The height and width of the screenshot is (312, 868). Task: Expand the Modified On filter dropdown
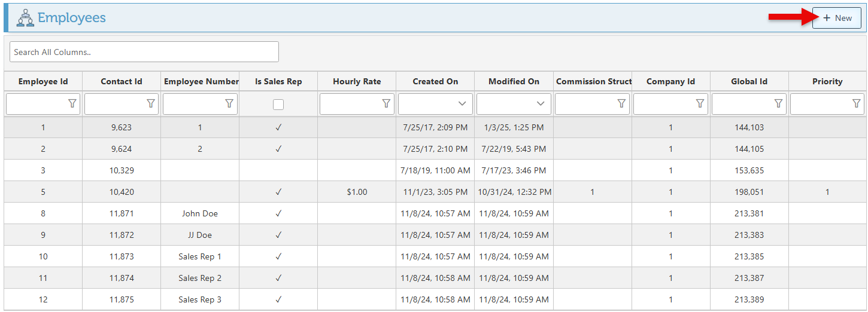tap(541, 104)
